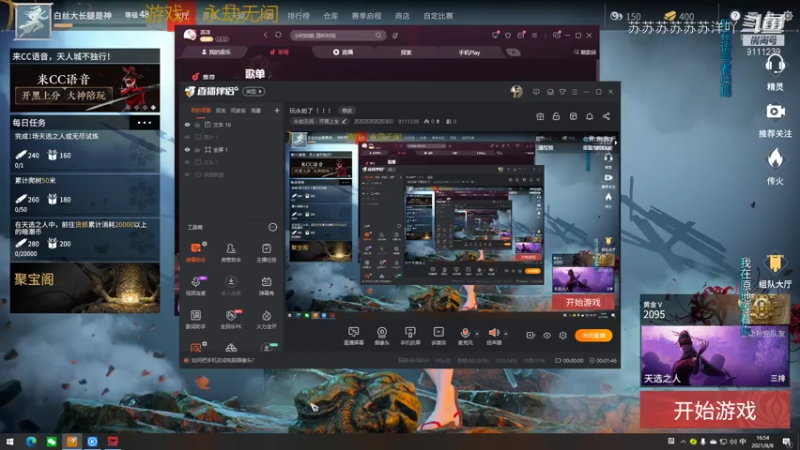The width and height of the screenshot is (800, 450).
Task: Toggle visibility of 文本 16 layer
Action: (187, 124)
